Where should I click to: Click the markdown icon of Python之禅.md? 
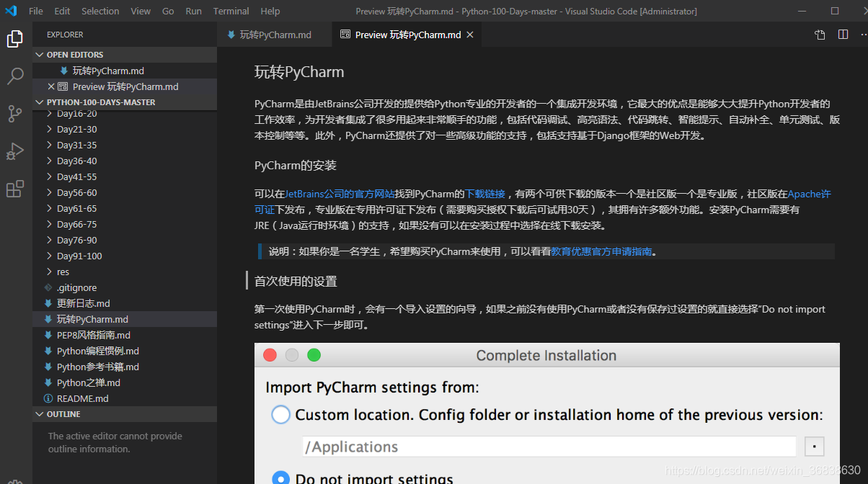point(48,382)
